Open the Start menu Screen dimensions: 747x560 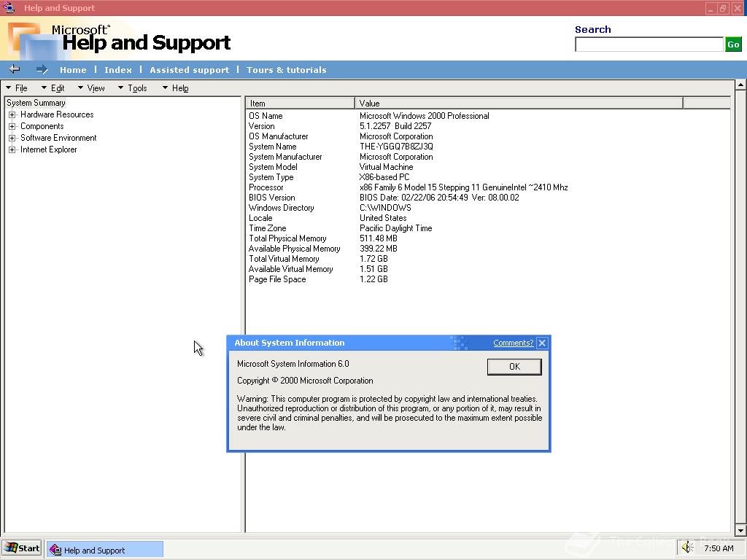(x=22, y=548)
